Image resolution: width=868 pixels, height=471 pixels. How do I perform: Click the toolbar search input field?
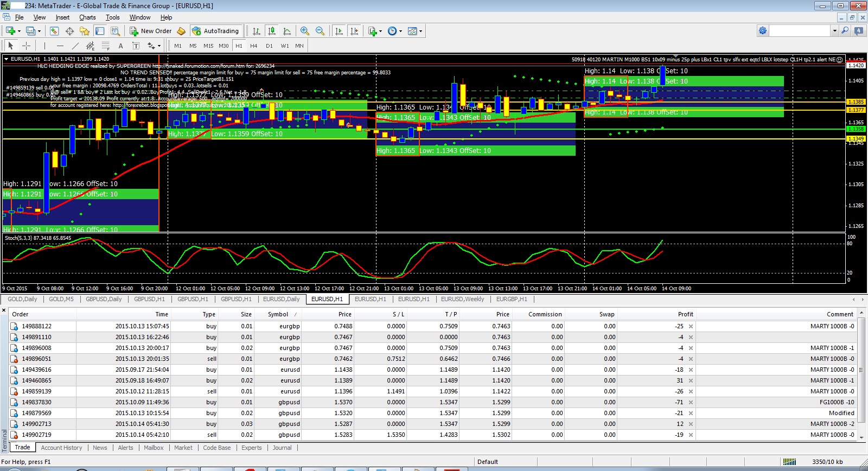coord(800,31)
